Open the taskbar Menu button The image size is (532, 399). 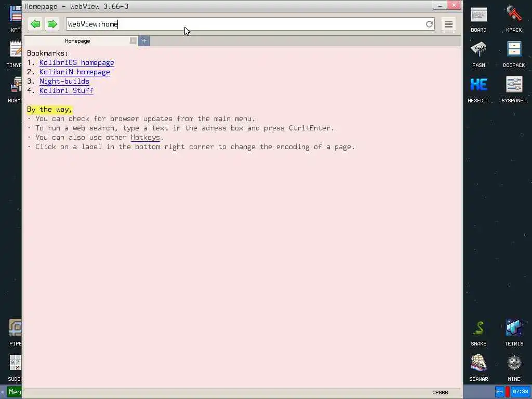coord(14,392)
